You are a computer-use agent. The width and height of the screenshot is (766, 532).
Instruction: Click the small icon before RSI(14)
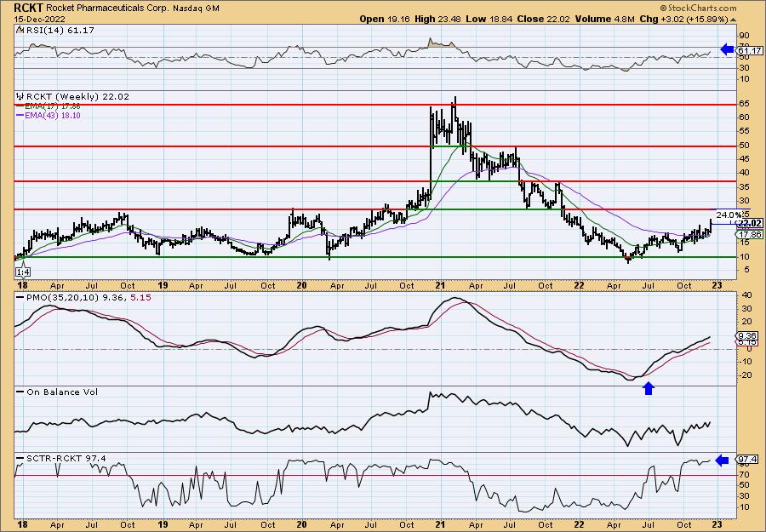tap(20, 30)
